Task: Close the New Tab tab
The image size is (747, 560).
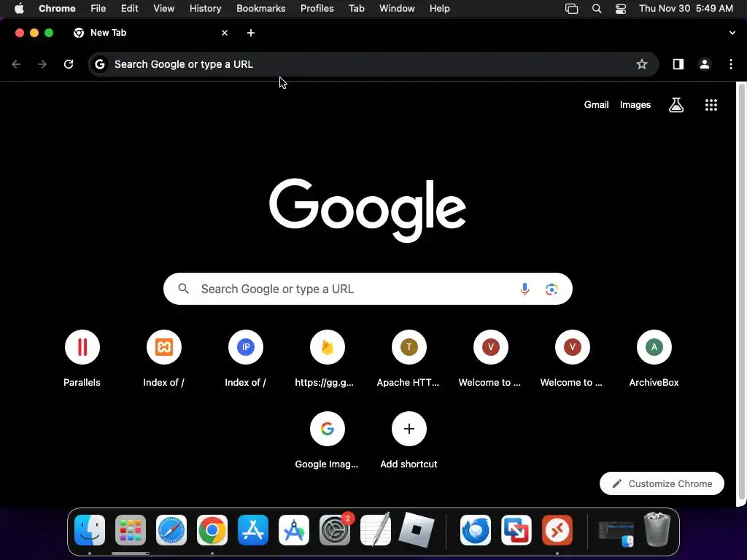Action: [225, 33]
